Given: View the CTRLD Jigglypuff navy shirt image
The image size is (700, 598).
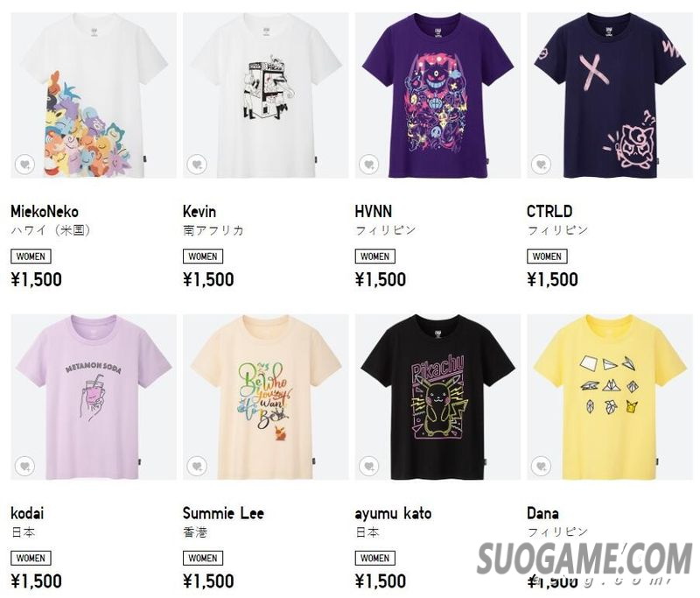Looking at the screenshot, I should pos(610,95).
